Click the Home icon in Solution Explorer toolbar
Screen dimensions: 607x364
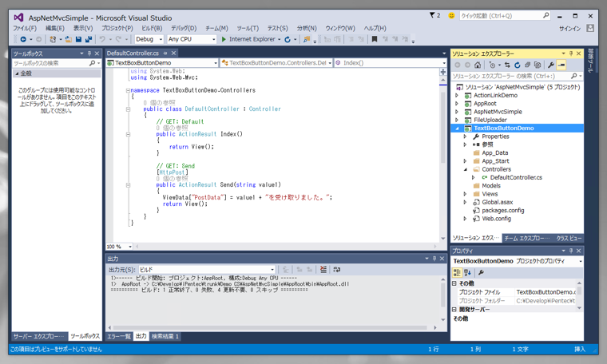click(478, 65)
